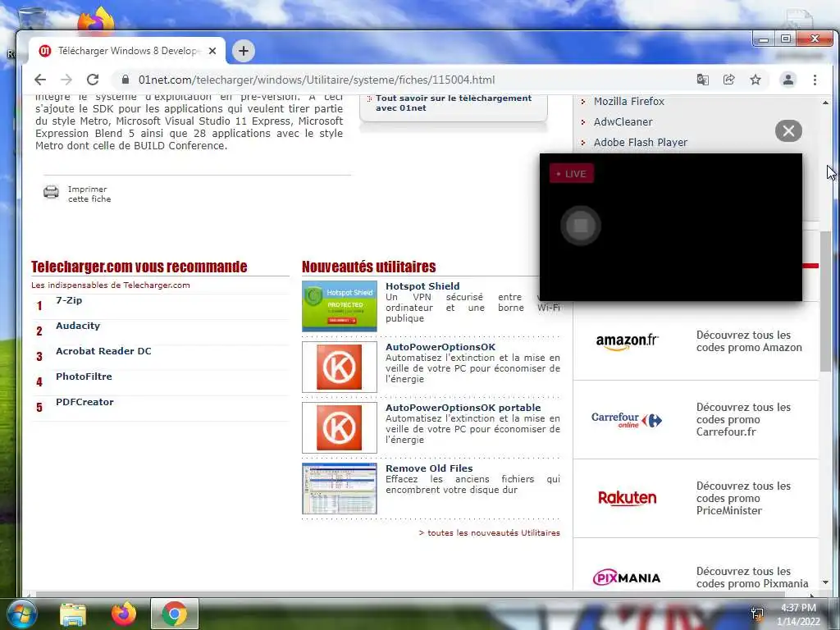Screen dimensions: 840x630
Task: Open PriceMinister promo codes link
Action: (x=743, y=498)
